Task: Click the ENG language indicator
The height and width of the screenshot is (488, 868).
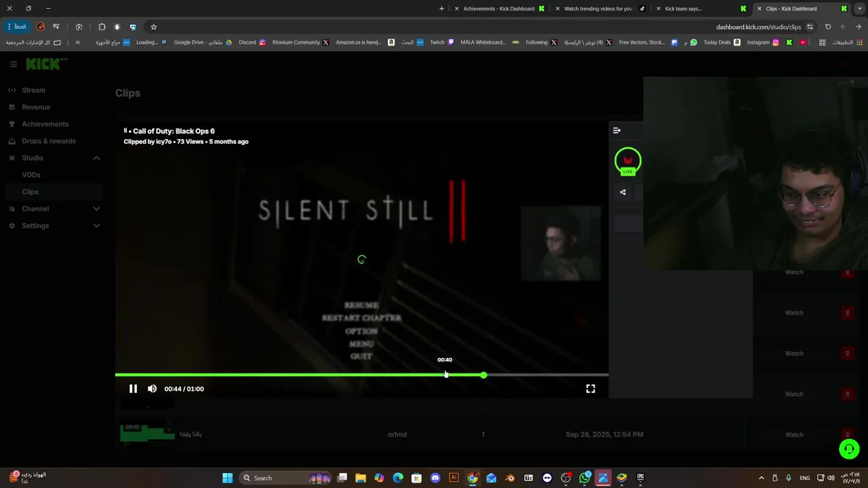Action: [x=805, y=478]
